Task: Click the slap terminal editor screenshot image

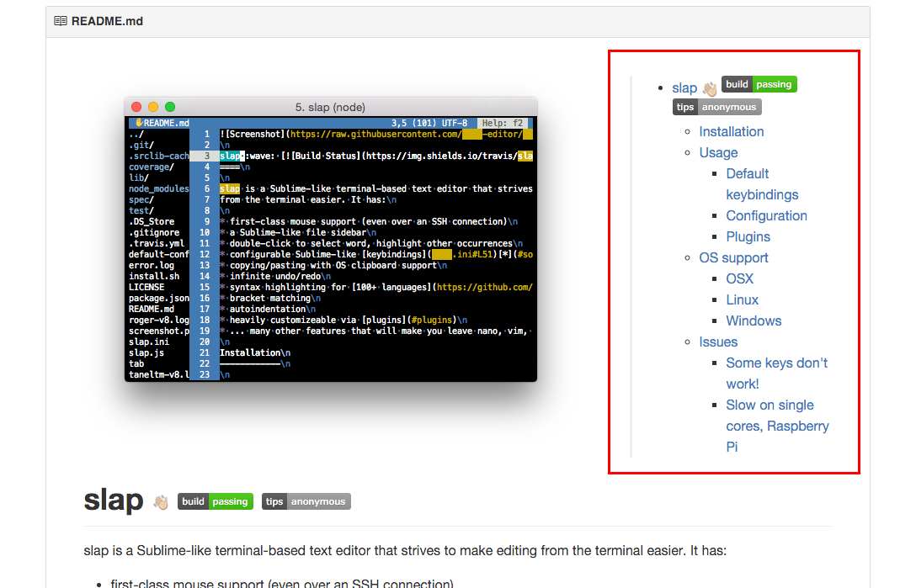Action: 331,240
